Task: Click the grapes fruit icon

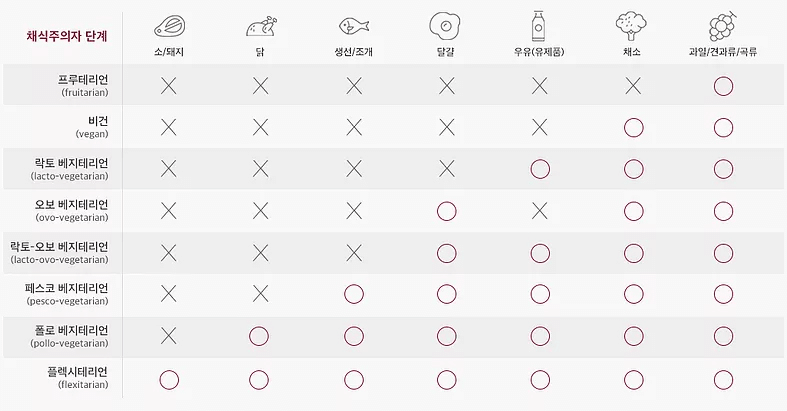Action: click(724, 24)
